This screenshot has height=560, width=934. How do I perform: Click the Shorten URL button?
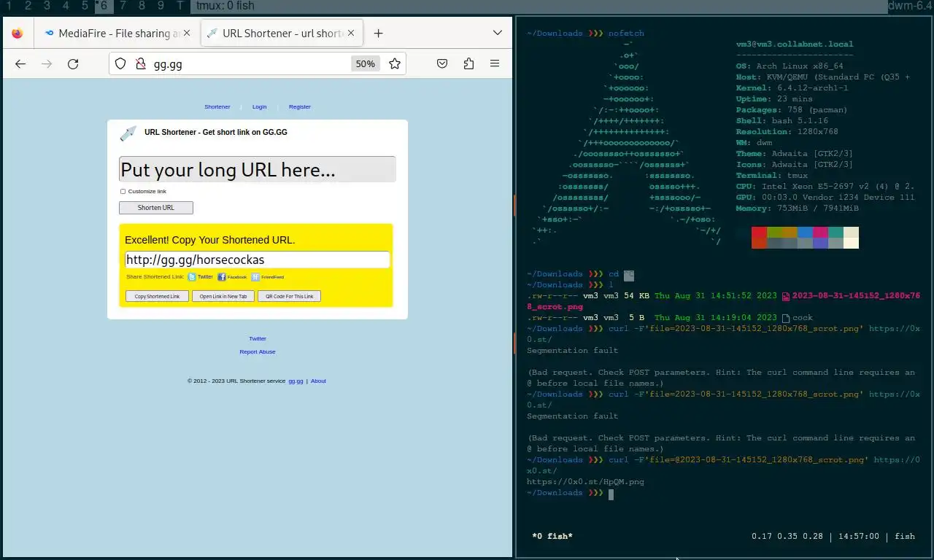(x=156, y=208)
